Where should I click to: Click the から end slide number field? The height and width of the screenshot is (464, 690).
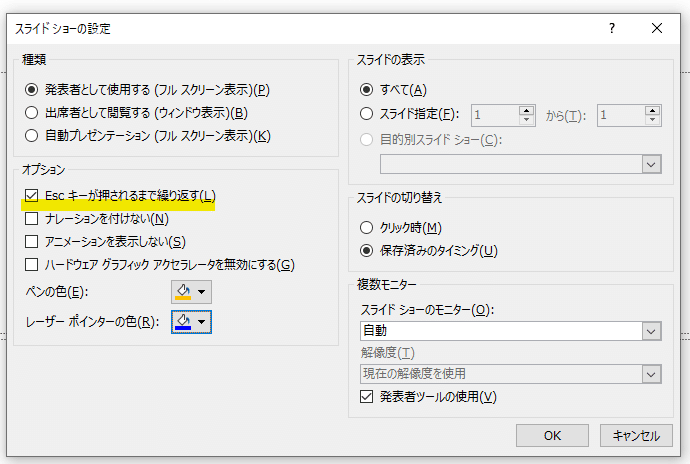[x=620, y=115]
